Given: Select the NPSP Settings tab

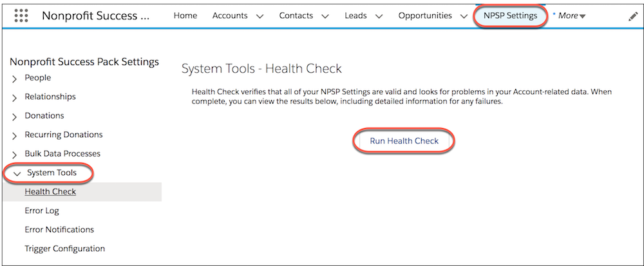Looking at the screenshot, I should pyautogui.click(x=510, y=15).
